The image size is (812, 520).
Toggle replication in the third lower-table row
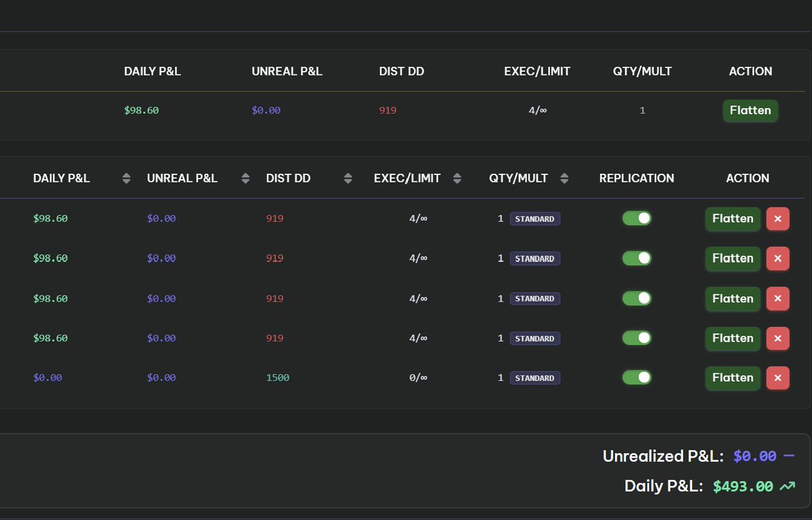pyautogui.click(x=637, y=298)
